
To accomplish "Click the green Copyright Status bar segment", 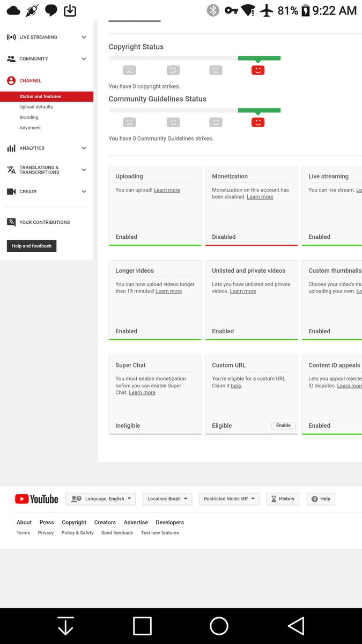I will [259, 58].
